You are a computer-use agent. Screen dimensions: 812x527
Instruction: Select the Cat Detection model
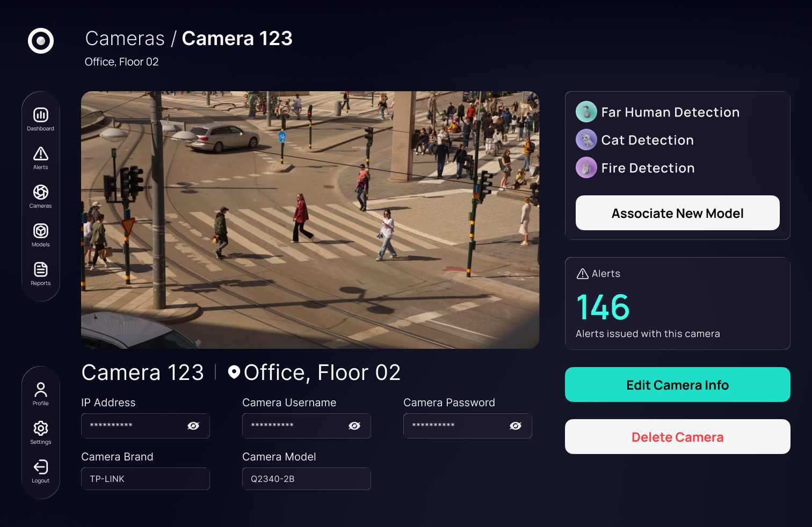coord(647,140)
